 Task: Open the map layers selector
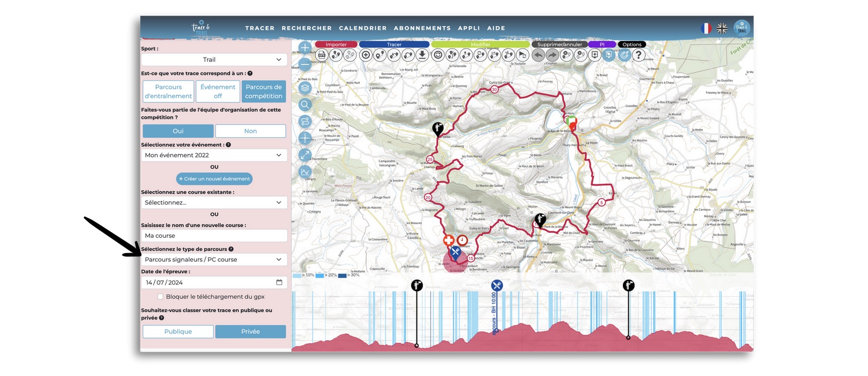[305, 88]
